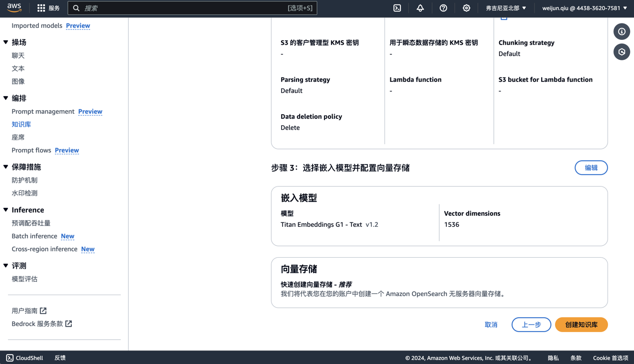634x364 pixels.
Task: Click external link icon beside Bedrock 服务条款
Action: pyautogui.click(x=69, y=324)
